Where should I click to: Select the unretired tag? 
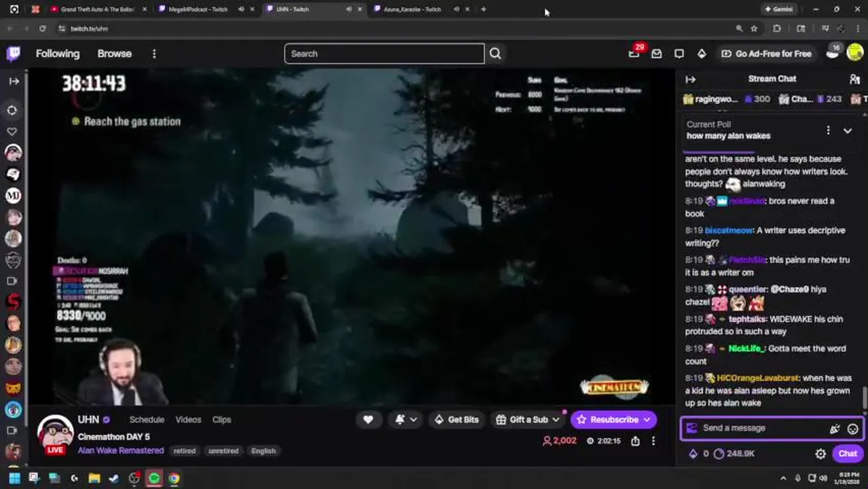[x=223, y=450]
